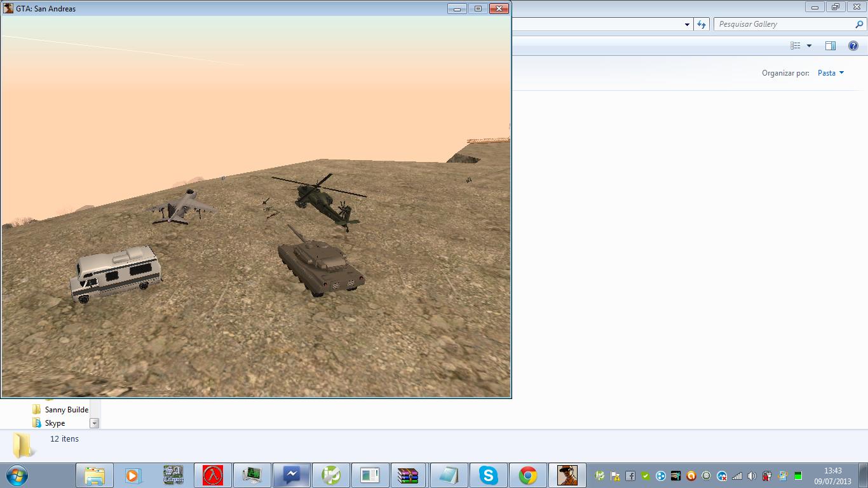Launch Windows Media Player from taskbar

coord(133,475)
